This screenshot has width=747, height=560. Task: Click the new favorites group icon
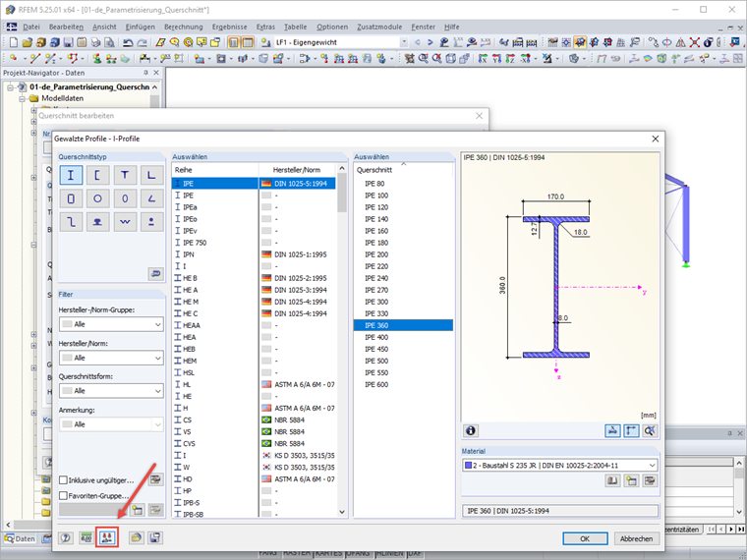(138, 510)
